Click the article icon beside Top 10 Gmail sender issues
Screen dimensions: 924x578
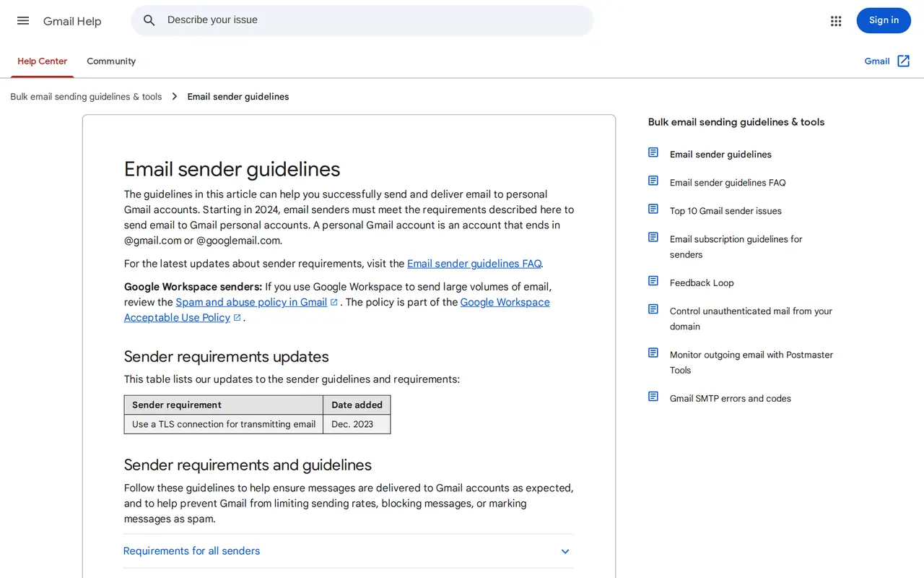pos(653,209)
